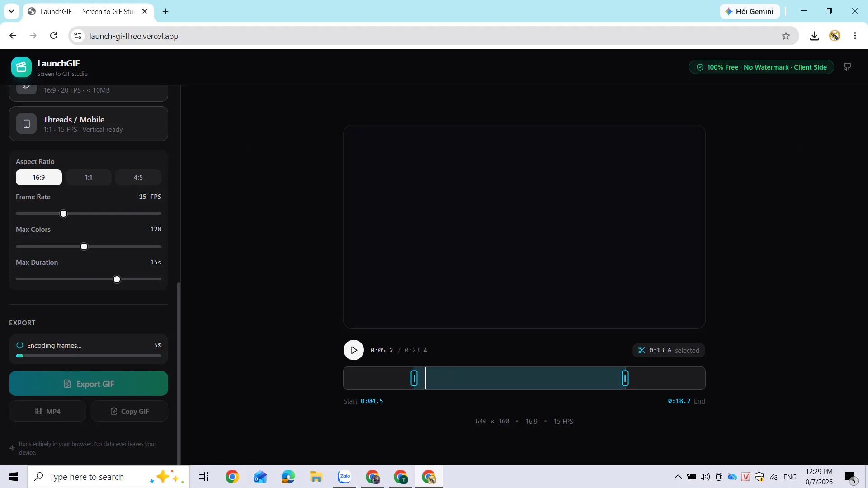
Task: Click the 100% Free No Watermark badge
Action: tap(761, 67)
